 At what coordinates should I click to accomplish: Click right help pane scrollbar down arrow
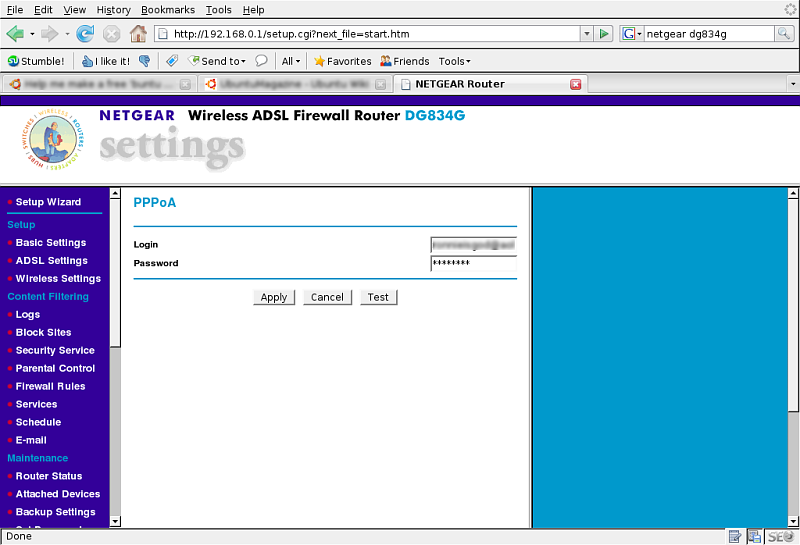[x=793, y=522]
